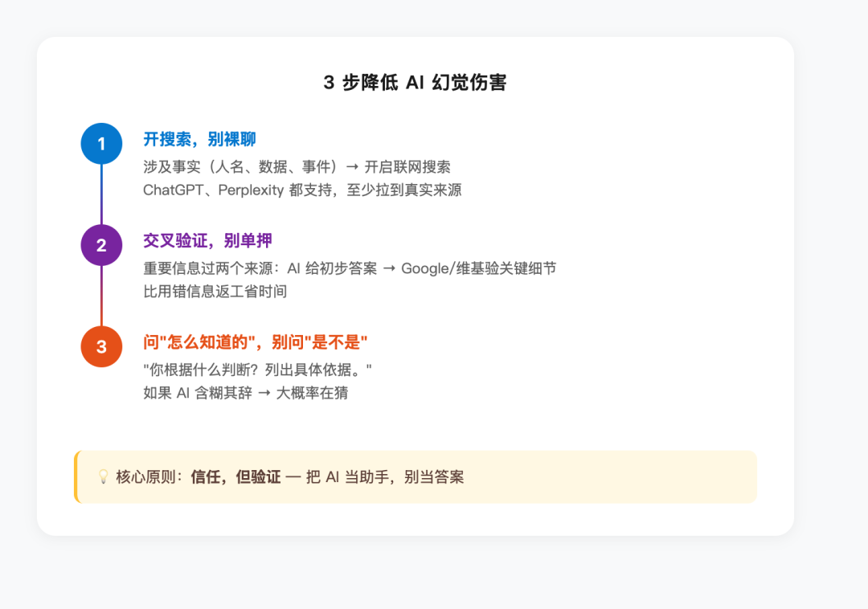Click the orange step 3 circle
Screen dimensions: 868x609
pyautogui.click(x=101, y=347)
